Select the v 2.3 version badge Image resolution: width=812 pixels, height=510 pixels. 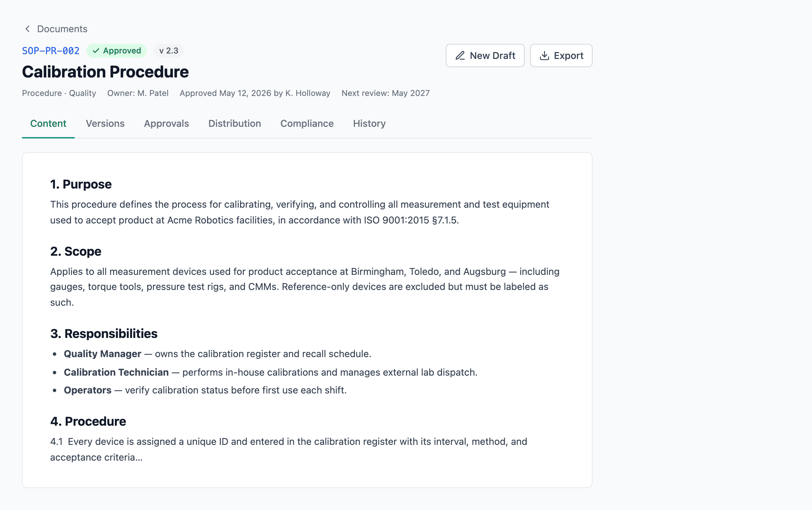coord(169,51)
